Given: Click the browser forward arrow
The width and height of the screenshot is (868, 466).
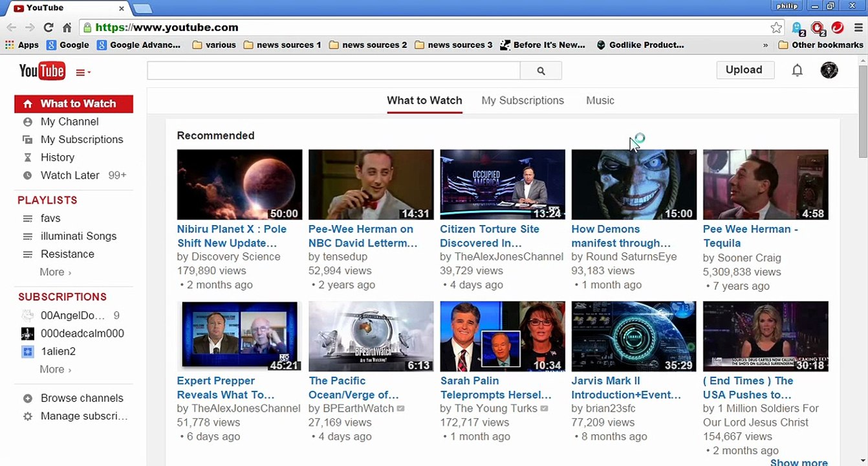Looking at the screenshot, I should click(30, 27).
